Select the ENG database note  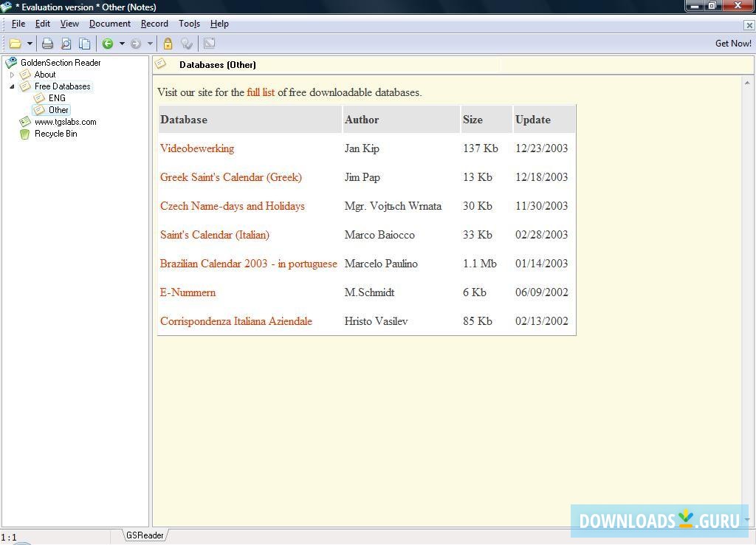(57, 98)
